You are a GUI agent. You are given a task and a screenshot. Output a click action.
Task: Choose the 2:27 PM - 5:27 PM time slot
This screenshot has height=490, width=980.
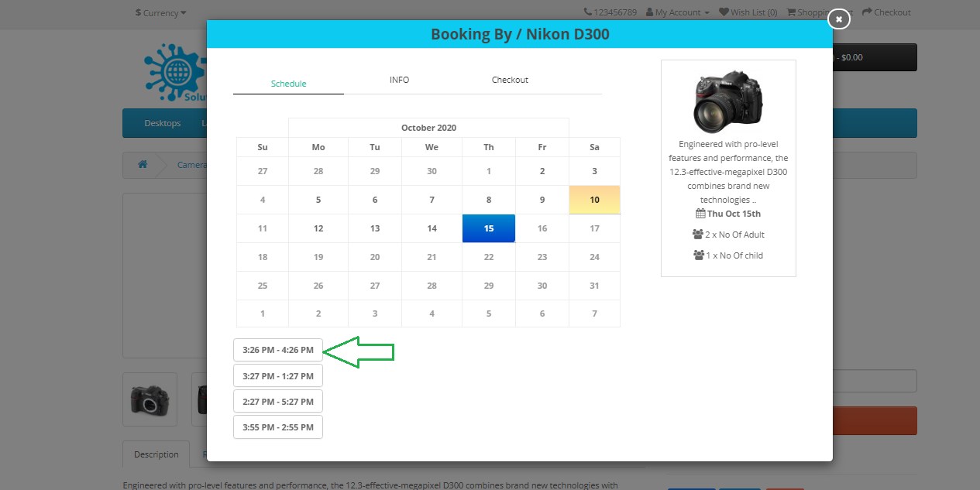click(278, 401)
